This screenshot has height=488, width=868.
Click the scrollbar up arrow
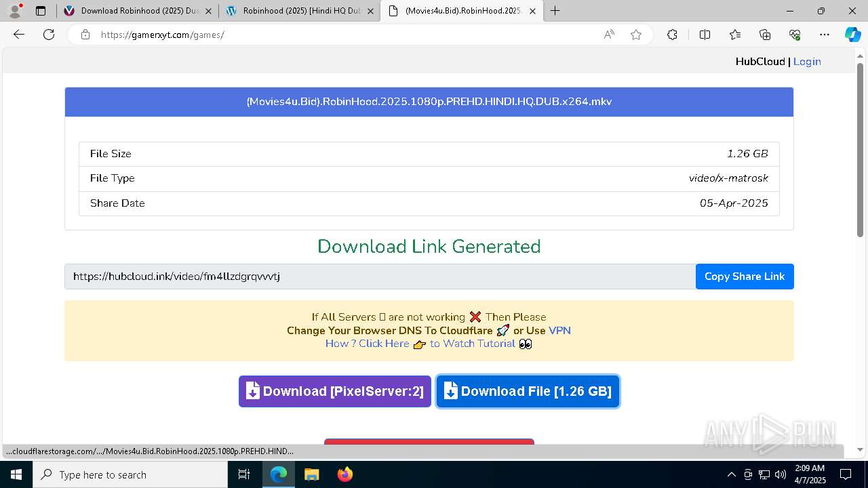860,55
